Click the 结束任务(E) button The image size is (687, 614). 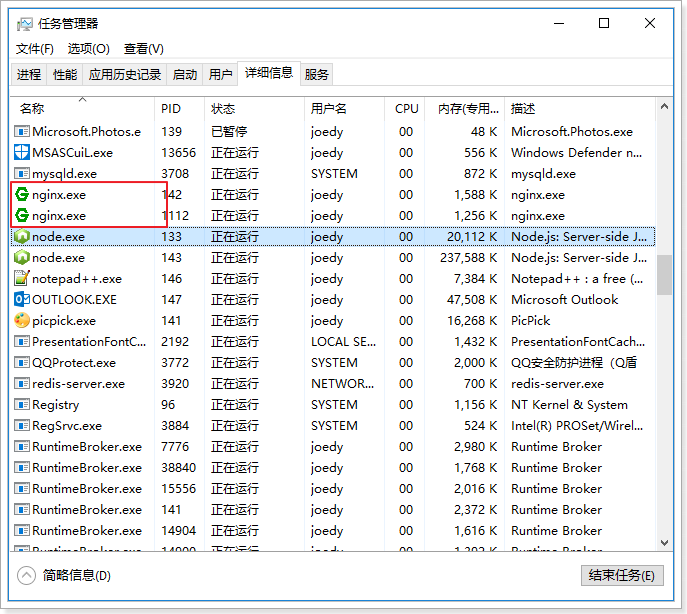[622, 575]
